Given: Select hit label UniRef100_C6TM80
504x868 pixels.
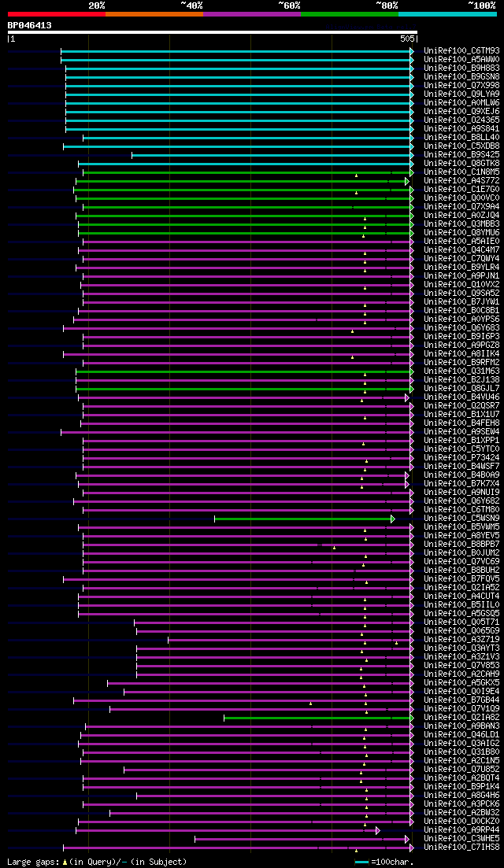Looking at the screenshot, I should pos(462,510).
